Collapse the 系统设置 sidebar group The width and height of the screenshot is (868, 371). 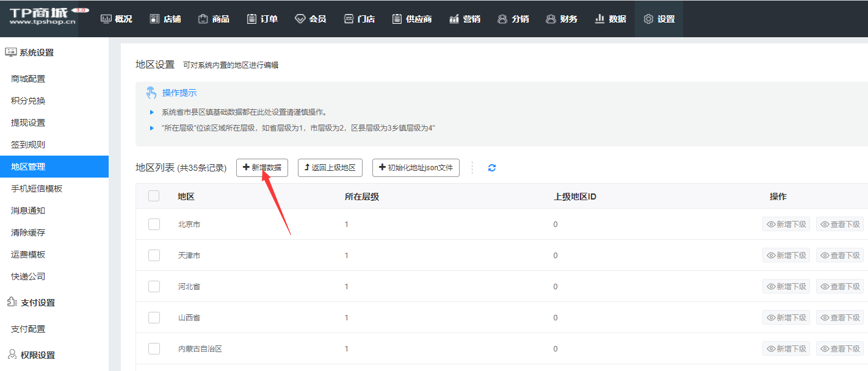point(36,52)
